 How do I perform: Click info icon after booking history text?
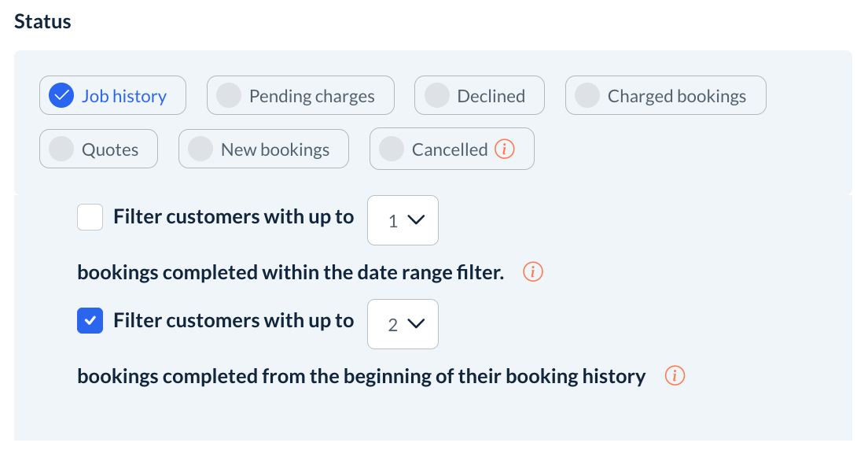pyautogui.click(x=675, y=376)
